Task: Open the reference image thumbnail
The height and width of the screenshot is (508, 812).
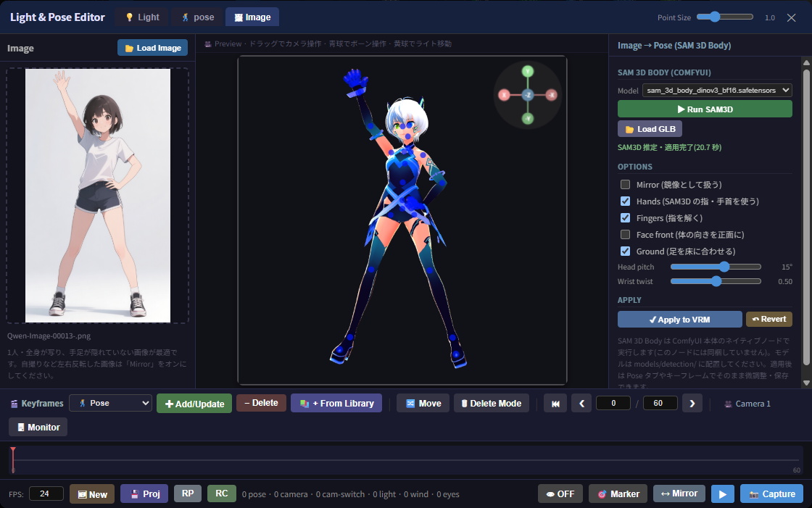Action: coord(98,196)
